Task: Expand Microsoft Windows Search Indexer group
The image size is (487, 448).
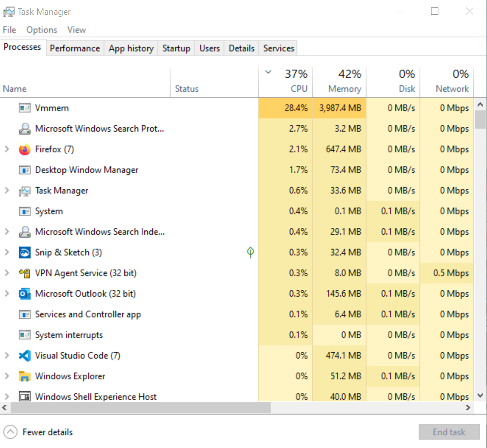Action: [6, 231]
